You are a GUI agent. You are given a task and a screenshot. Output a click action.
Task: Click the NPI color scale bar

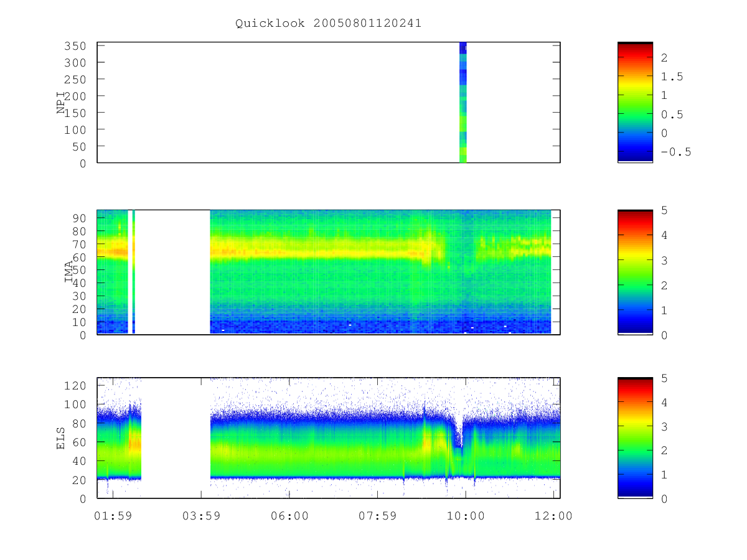635,102
